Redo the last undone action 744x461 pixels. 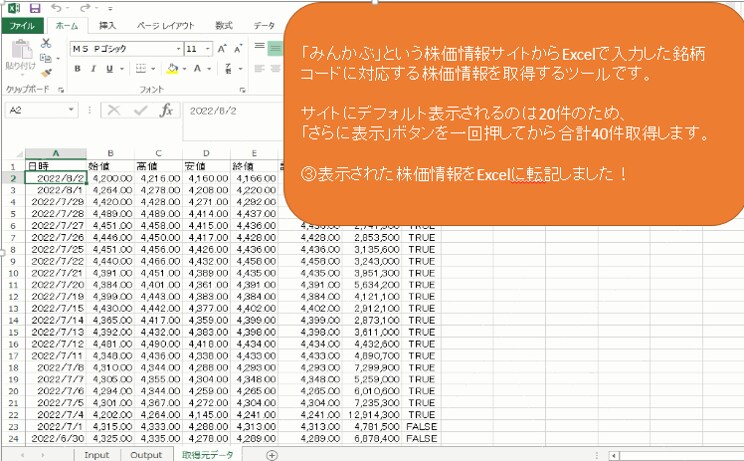point(85,8)
